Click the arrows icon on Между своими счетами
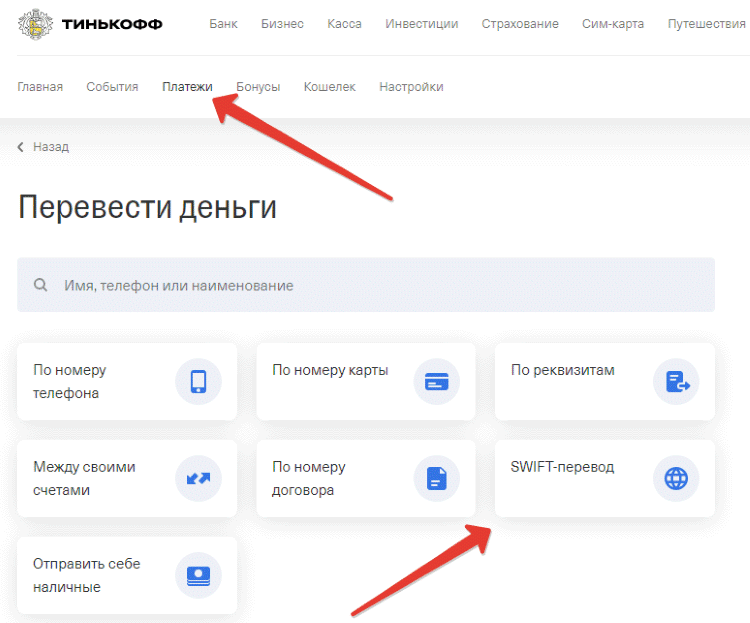Viewport: 750px width, 623px height. pos(198,478)
